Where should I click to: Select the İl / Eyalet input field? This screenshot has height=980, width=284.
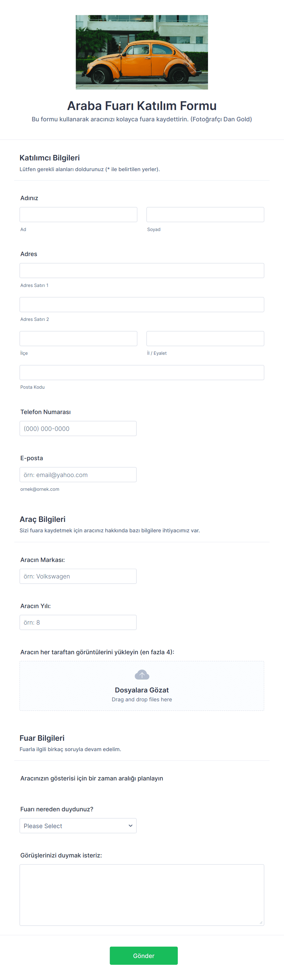205,338
